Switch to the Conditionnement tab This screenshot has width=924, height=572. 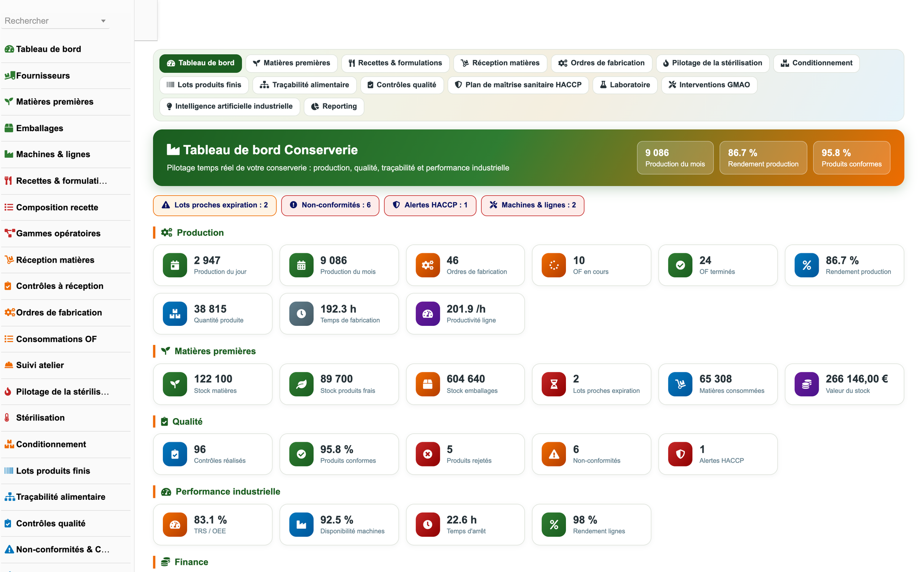(x=816, y=63)
